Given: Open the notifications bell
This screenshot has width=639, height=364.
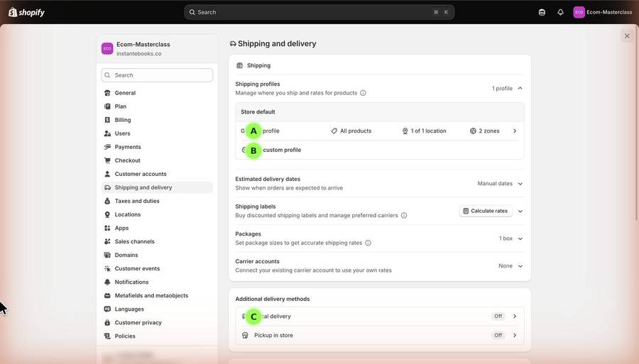Looking at the screenshot, I should click(560, 12).
